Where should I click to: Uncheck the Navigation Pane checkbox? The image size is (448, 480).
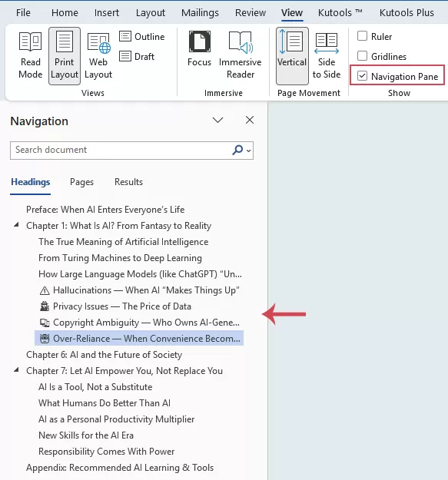(362, 76)
